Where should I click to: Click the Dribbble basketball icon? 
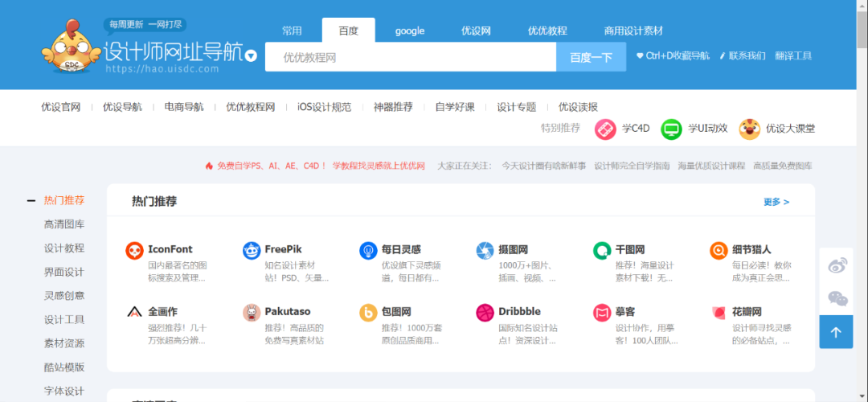click(x=485, y=312)
